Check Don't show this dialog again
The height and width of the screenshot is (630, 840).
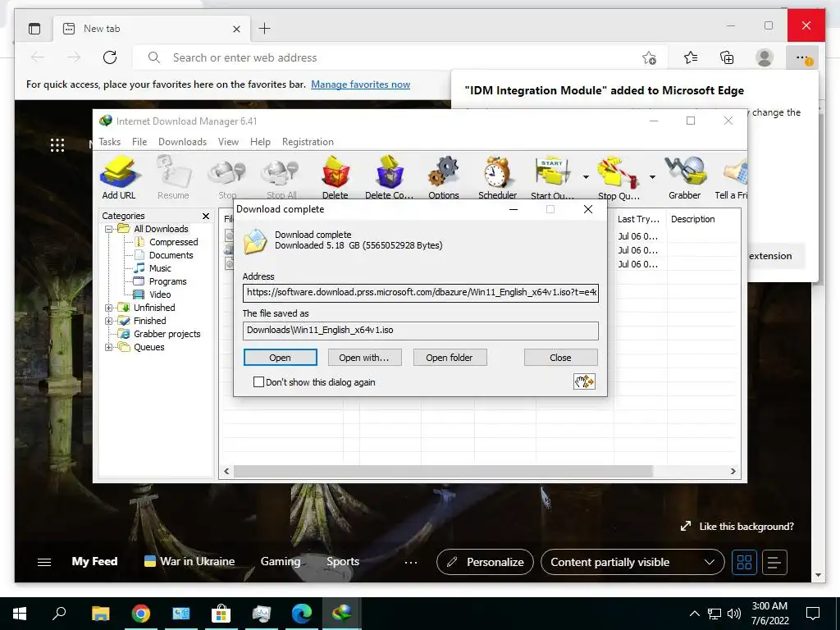(x=258, y=382)
